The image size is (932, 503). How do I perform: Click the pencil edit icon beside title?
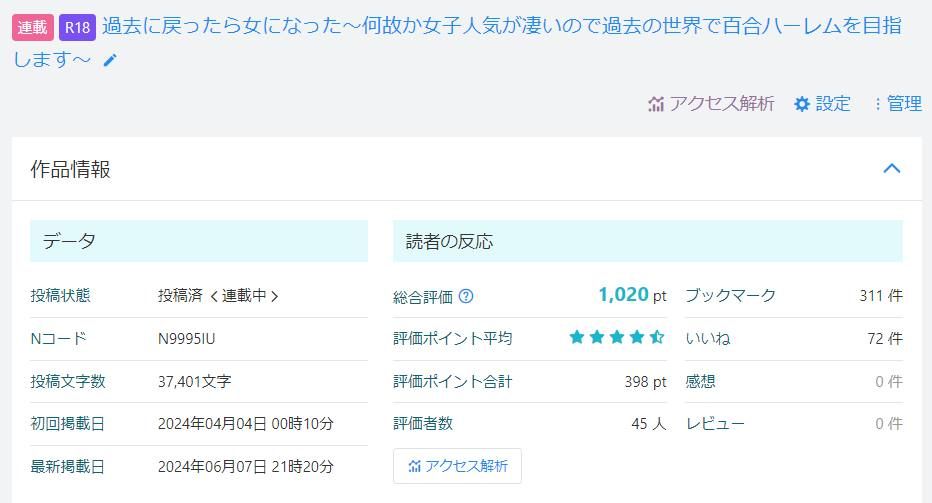tap(110, 61)
